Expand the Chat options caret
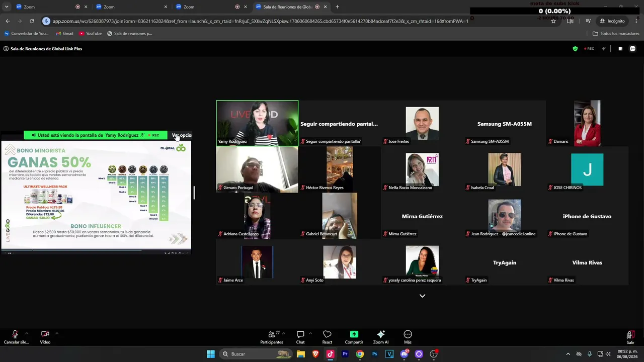 pyautogui.click(x=310, y=333)
